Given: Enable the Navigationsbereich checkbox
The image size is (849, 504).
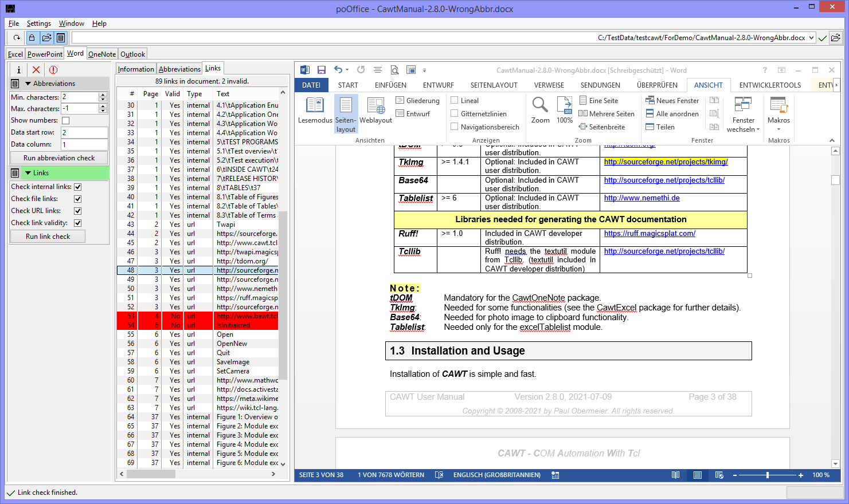Looking at the screenshot, I should point(455,127).
